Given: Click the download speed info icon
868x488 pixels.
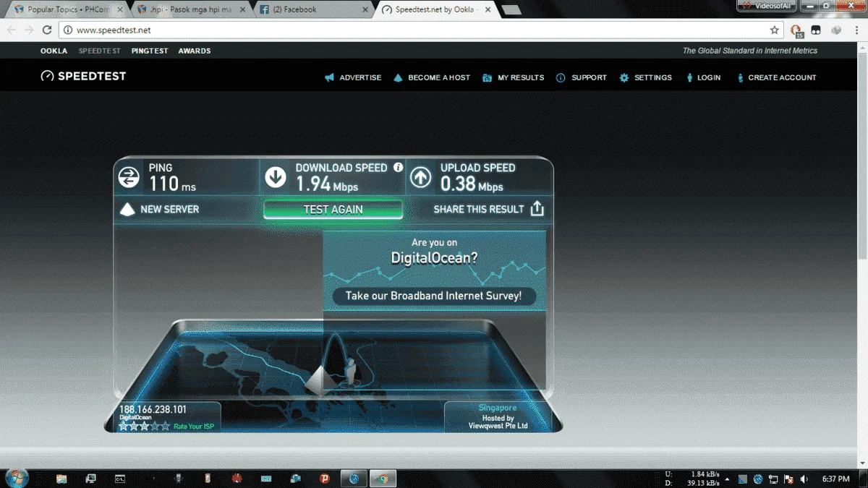Looking at the screenshot, I should 398,167.
